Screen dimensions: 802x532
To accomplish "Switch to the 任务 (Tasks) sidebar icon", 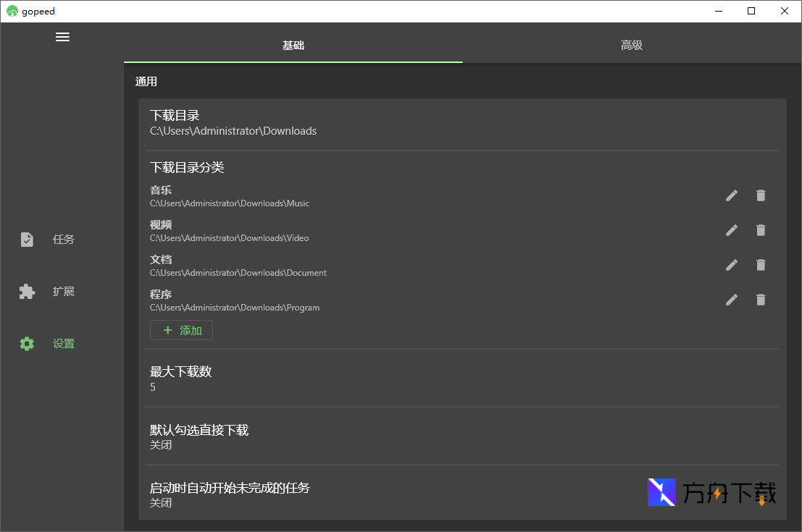I will click(45, 239).
